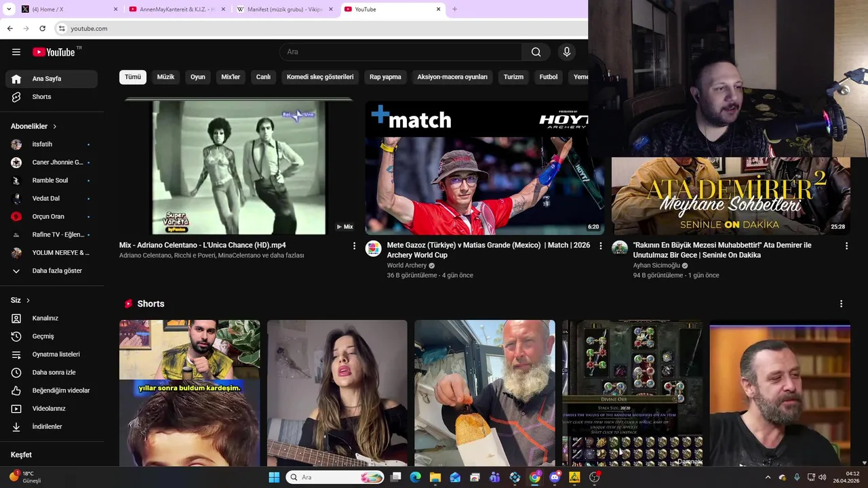View site information icon in address bar
Screen dimensions: 868x488
62,28
